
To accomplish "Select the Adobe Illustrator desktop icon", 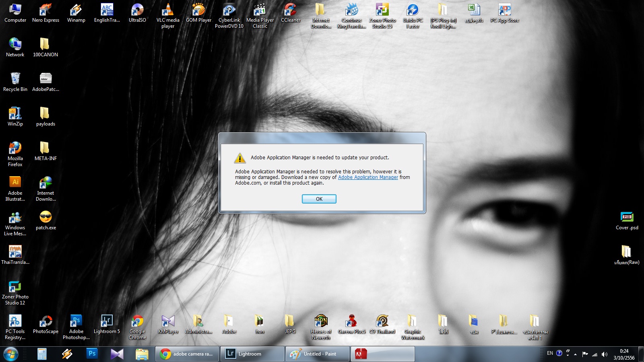I will [15, 189].
